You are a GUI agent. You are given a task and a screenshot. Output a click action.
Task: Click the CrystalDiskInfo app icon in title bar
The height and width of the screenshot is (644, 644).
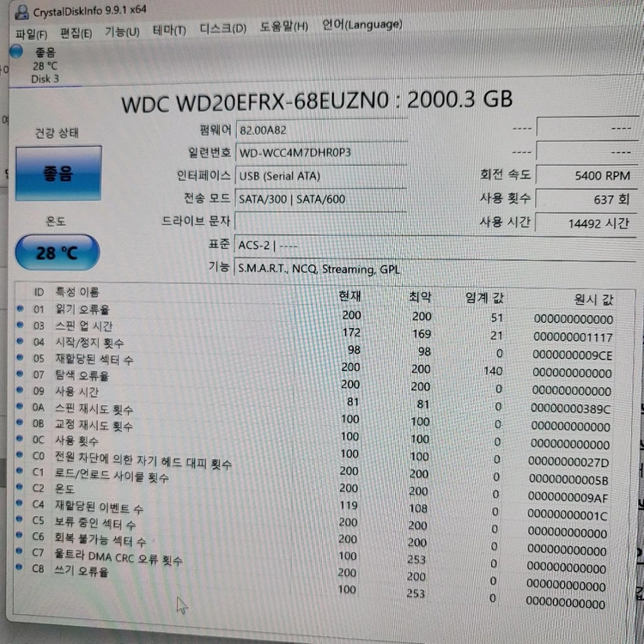click(21, 12)
